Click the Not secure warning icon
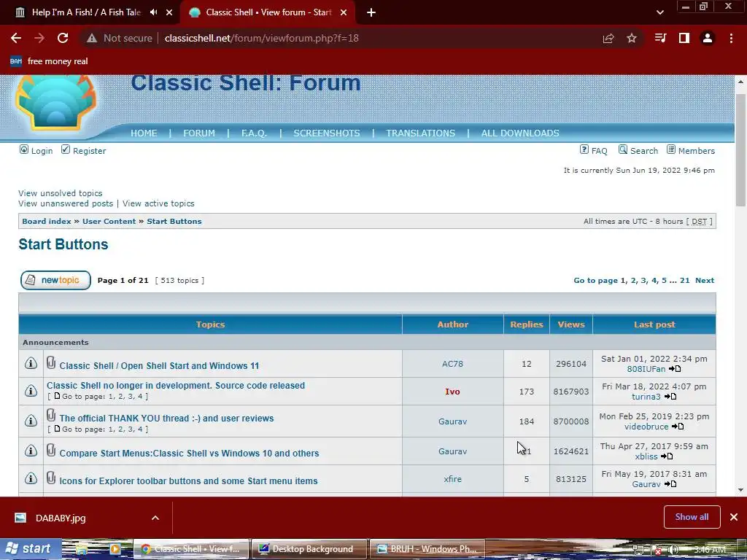 click(92, 38)
